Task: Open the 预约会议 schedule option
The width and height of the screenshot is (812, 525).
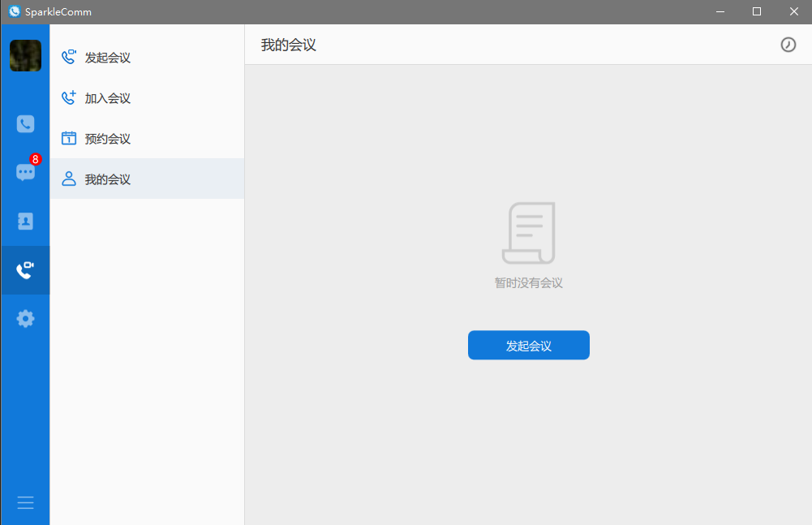Action: pyautogui.click(x=107, y=139)
